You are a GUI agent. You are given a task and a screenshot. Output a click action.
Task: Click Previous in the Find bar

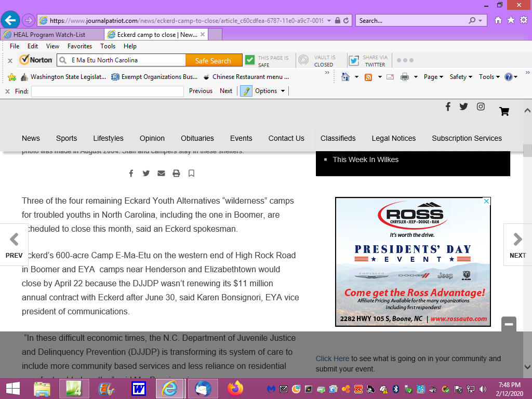tap(201, 91)
